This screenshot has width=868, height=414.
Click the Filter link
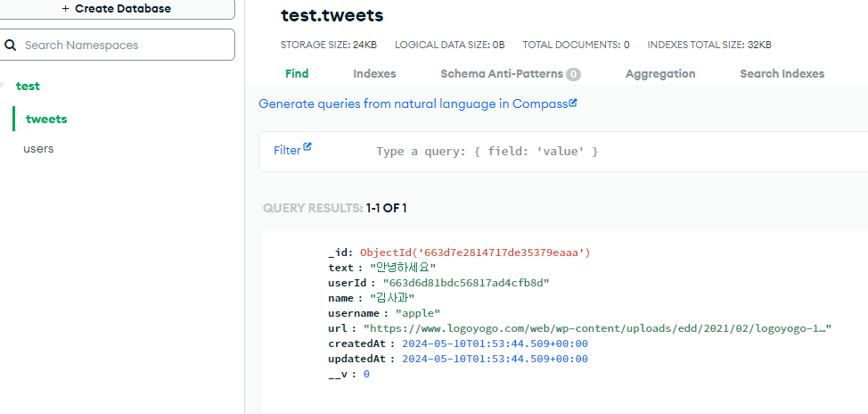287,150
